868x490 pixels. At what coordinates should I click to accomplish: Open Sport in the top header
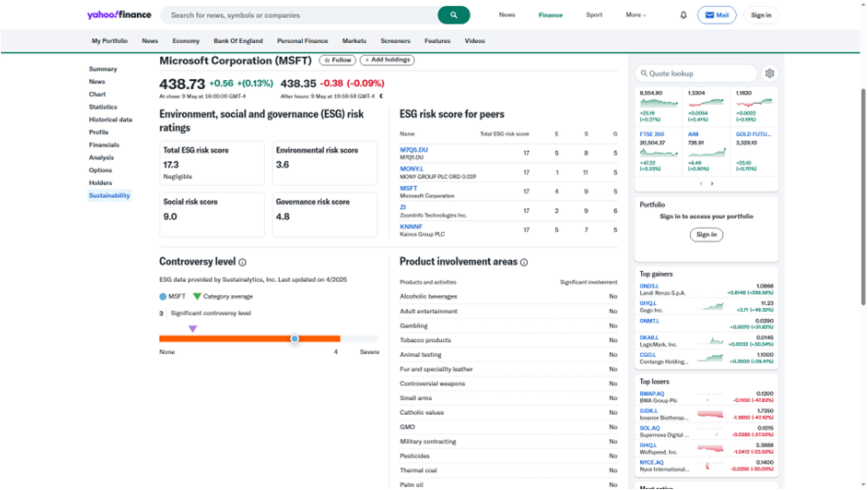594,15
